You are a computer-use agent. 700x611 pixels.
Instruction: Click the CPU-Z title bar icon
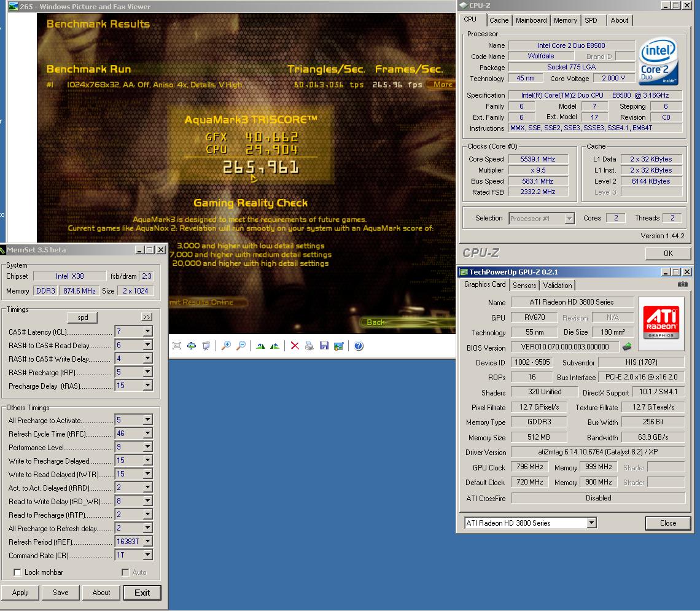click(464, 6)
